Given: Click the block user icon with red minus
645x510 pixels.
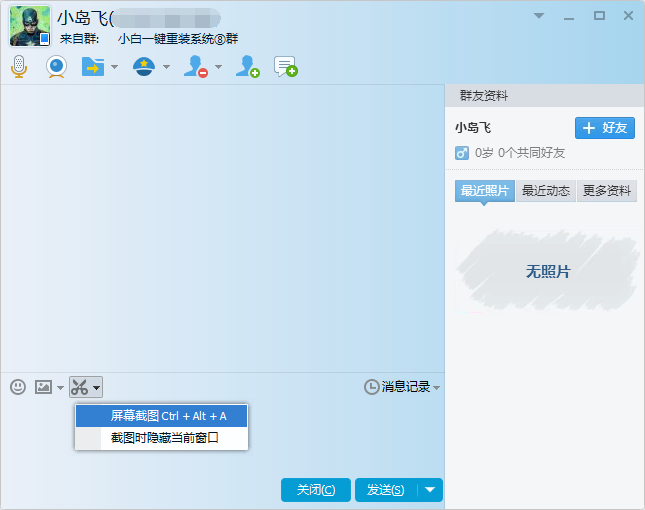Looking at the screenshot, I should (x=195, y=67).
